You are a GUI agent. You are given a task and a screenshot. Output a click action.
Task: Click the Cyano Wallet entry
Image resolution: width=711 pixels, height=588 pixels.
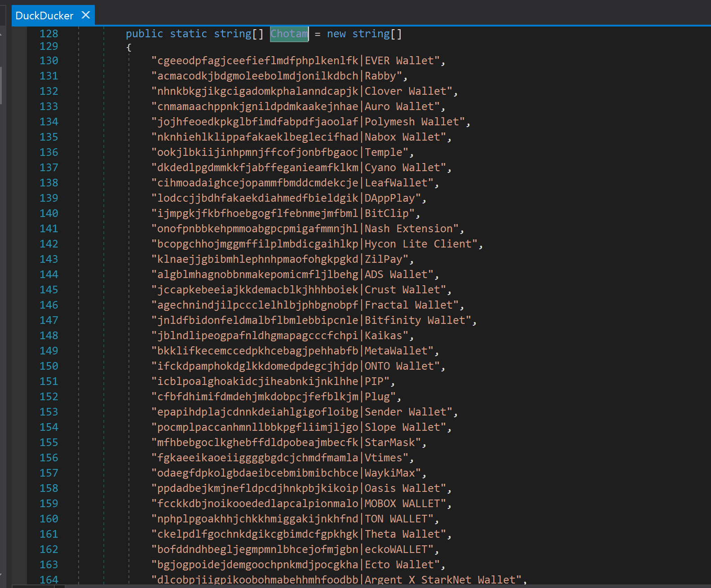coord(302,168)
